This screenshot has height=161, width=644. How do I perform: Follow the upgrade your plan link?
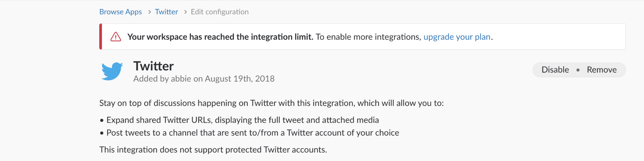457,37
